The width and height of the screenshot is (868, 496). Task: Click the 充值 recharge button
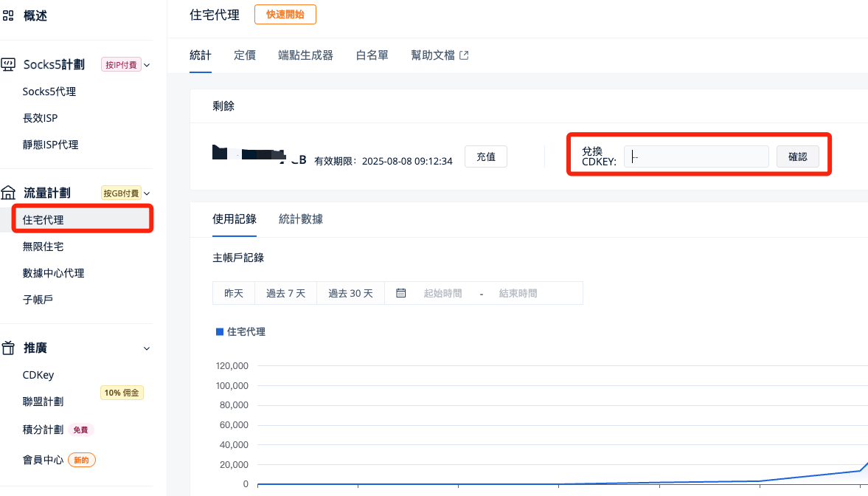point(485,156)
